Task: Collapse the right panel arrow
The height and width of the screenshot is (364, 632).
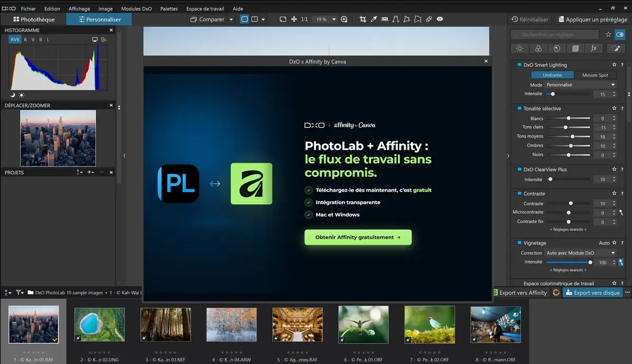Action: click(x=508, y=156)
